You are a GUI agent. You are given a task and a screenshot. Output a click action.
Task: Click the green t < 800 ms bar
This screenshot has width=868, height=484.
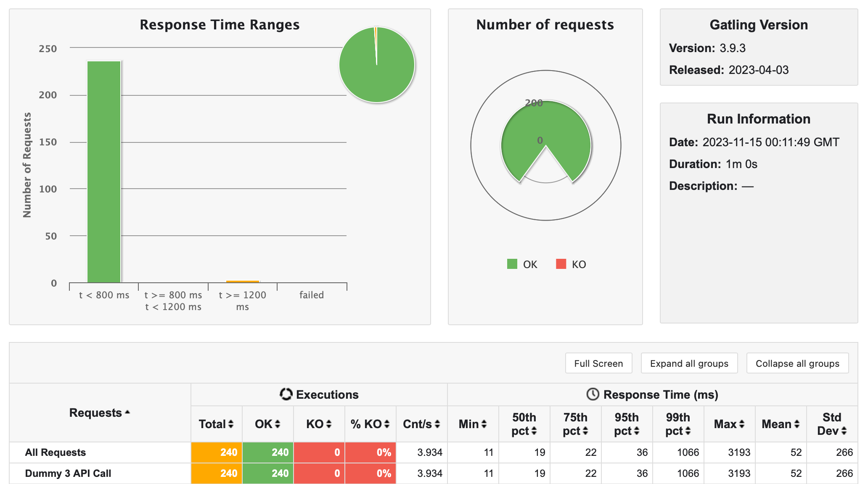pos(104,172)
